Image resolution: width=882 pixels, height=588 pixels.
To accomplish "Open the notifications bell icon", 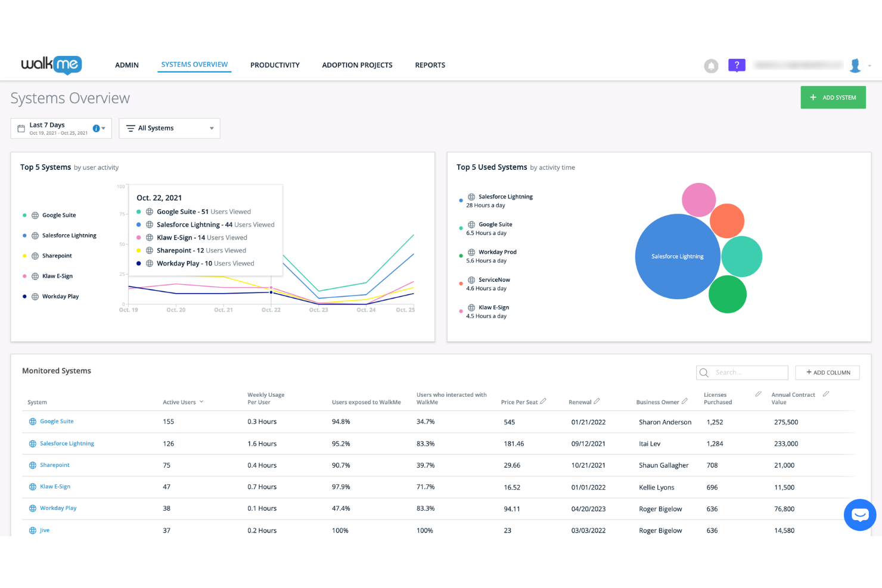I will click(711, 66).
